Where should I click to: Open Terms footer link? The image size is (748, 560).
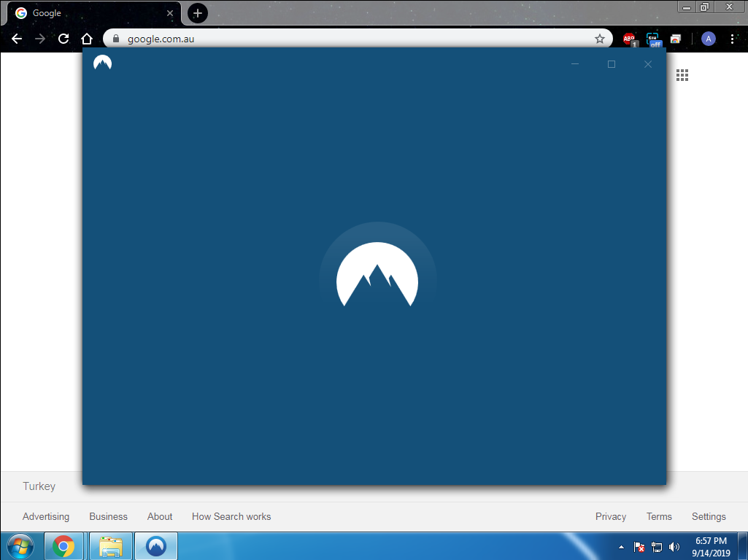click(659, 517)
